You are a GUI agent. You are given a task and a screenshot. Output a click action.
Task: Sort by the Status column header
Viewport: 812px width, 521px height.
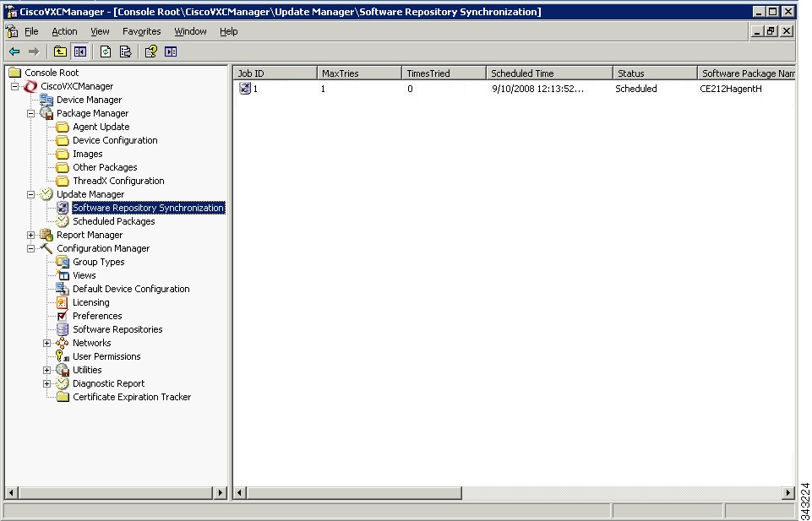pyautogui.click(x=655, y=73)
